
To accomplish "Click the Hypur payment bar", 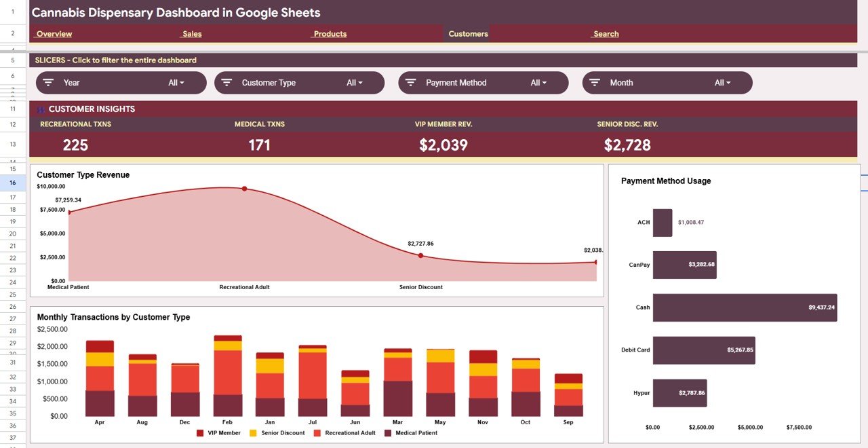I will (679, 393).
